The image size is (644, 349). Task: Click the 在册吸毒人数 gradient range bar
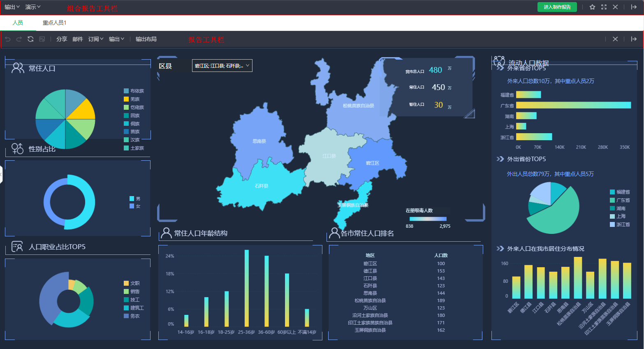coord(428,219)
